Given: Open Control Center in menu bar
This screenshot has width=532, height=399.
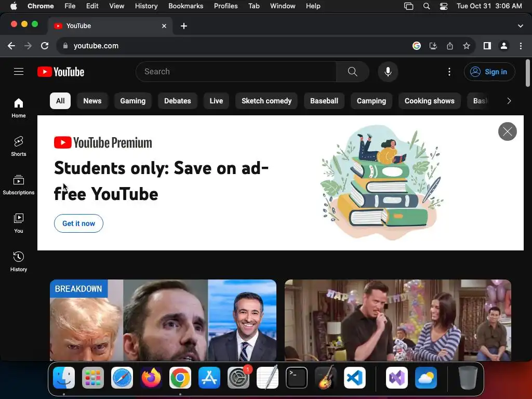Looking at the screenshot, I should 444,6.
